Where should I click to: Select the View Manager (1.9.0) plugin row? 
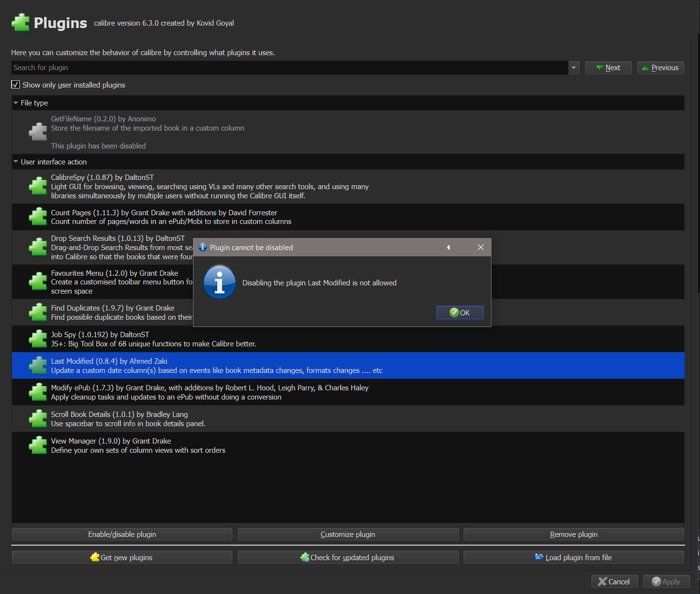(348, 445)
